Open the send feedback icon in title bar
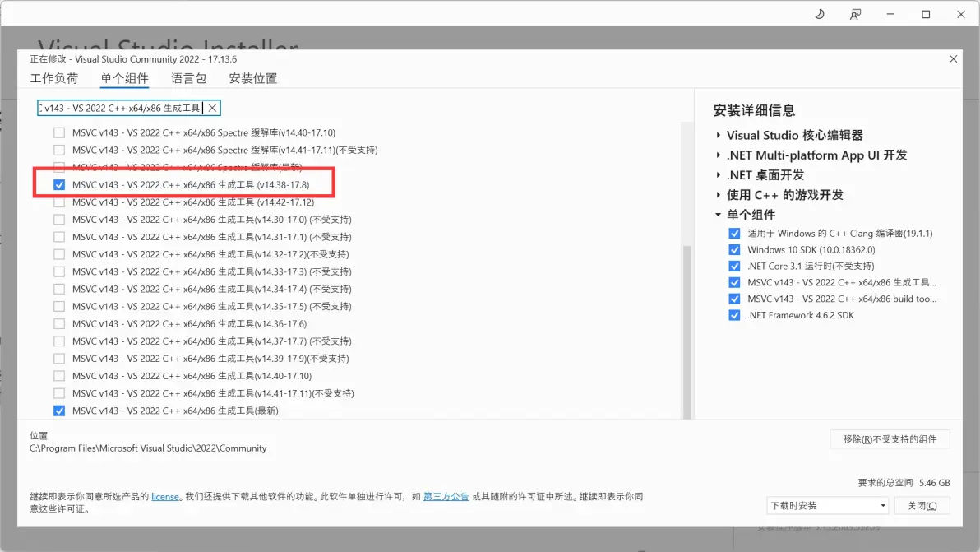The image size is (980, 552). tap(855, 14)
